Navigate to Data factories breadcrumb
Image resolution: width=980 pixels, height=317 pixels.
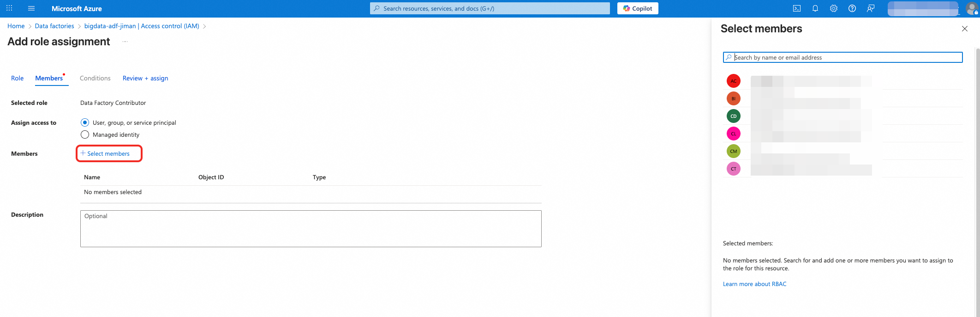click(54, 26)
